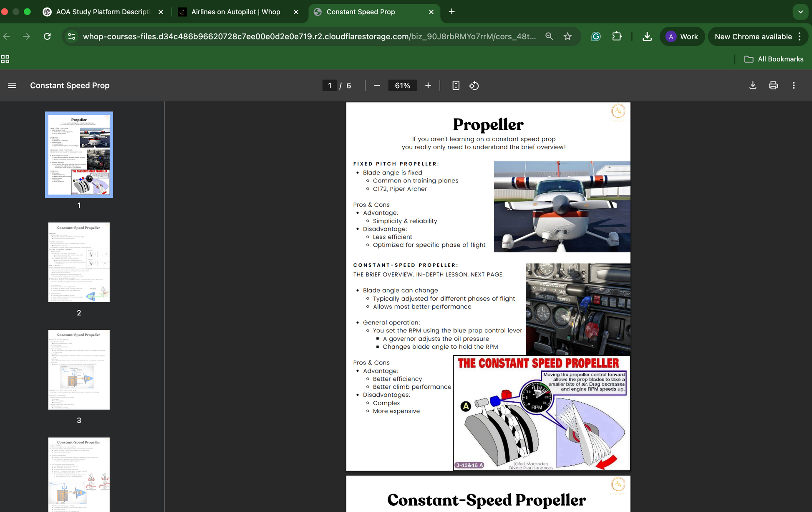This screenshot has width=812, height=512.
Task: Click the total page count 6
Action: (348, 85)
